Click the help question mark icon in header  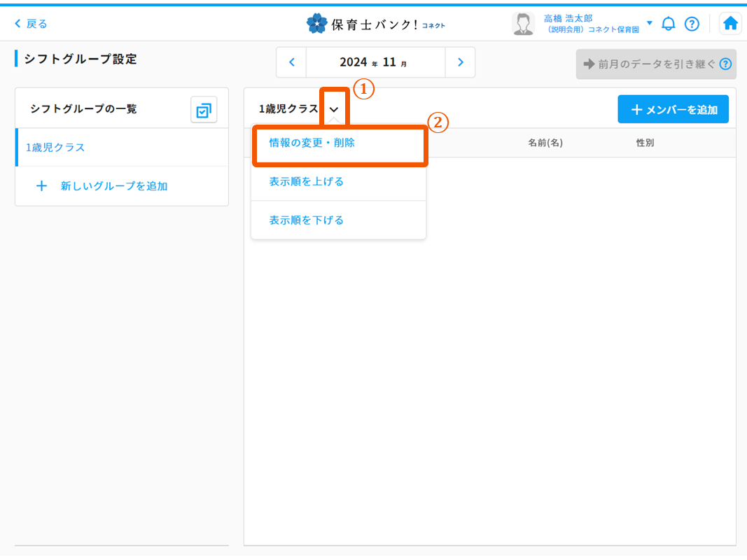692,24
